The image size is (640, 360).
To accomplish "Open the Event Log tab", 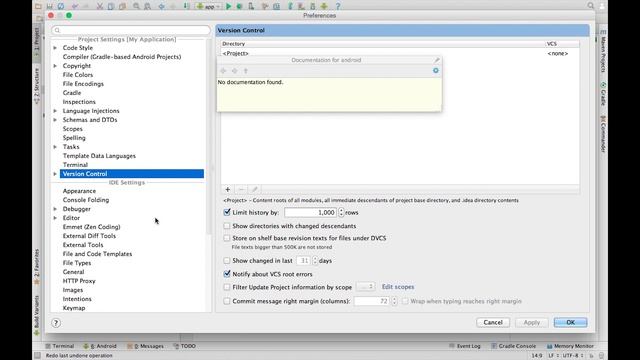I will tap(464, 346).
